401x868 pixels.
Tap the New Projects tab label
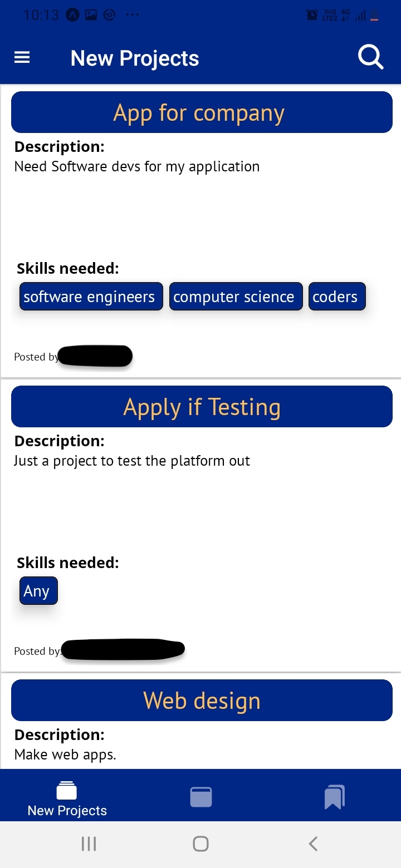(x=67, y=811)
